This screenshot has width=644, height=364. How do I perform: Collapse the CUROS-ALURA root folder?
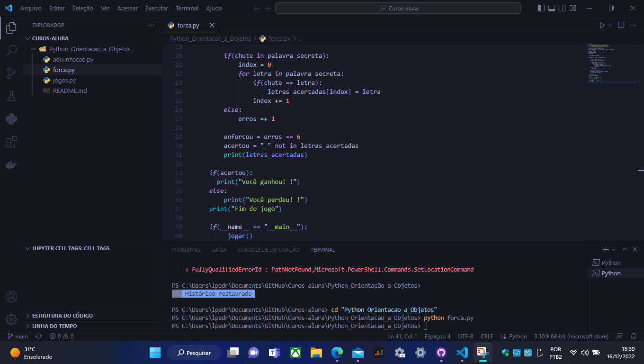pyautogui.click(x=27, y=38)
